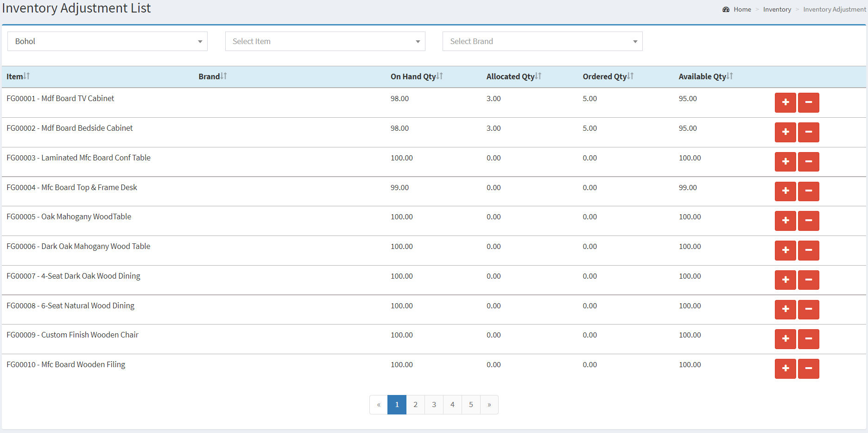Select item FG00009 - Custom Finish Wooden Chair
Image resolution: width=868 pixels, height=433 pixels.
click(x=72, y=334)
